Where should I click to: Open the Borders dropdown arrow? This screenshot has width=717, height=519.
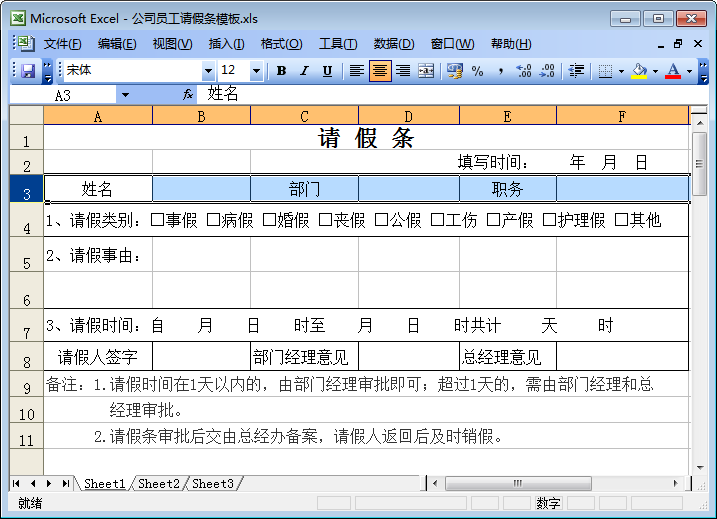click(x=621, y=71)
